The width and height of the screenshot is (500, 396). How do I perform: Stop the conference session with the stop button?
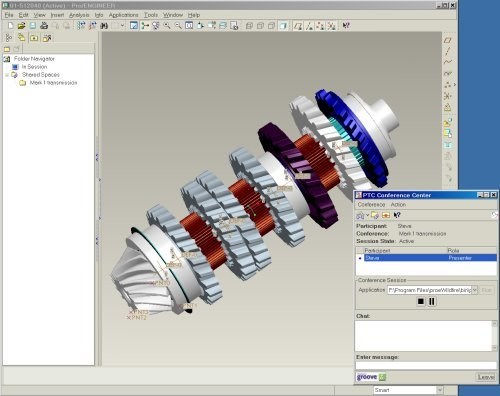421,301
